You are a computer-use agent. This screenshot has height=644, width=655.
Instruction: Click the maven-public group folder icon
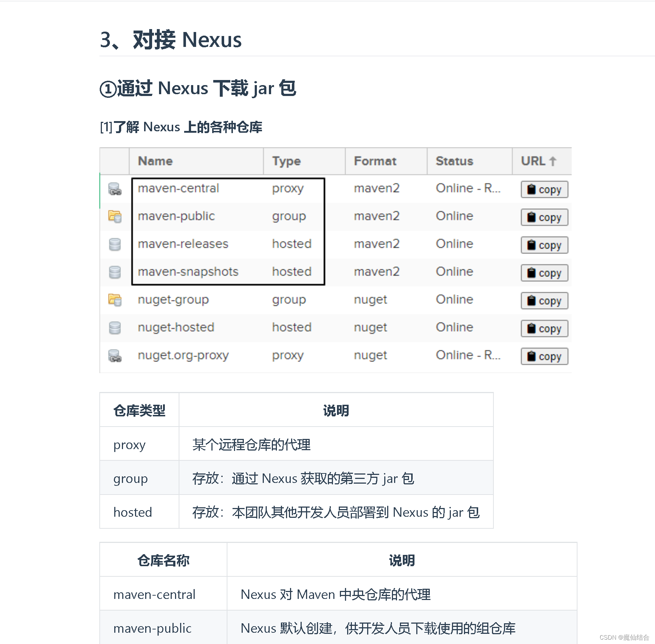[115, 217]
